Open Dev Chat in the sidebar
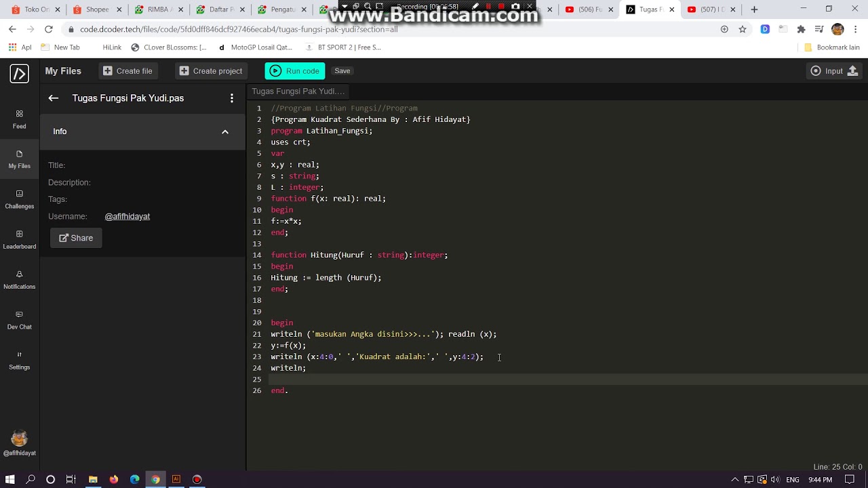Image resolution: width=868 pixels, height=488 pixels. 19,320
